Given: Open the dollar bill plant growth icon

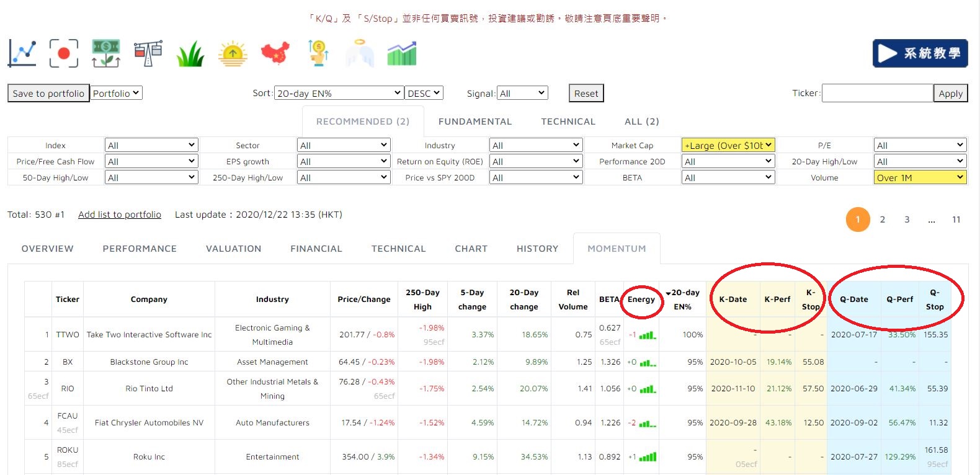Looking at the screenshot, I should click(106, 53).
